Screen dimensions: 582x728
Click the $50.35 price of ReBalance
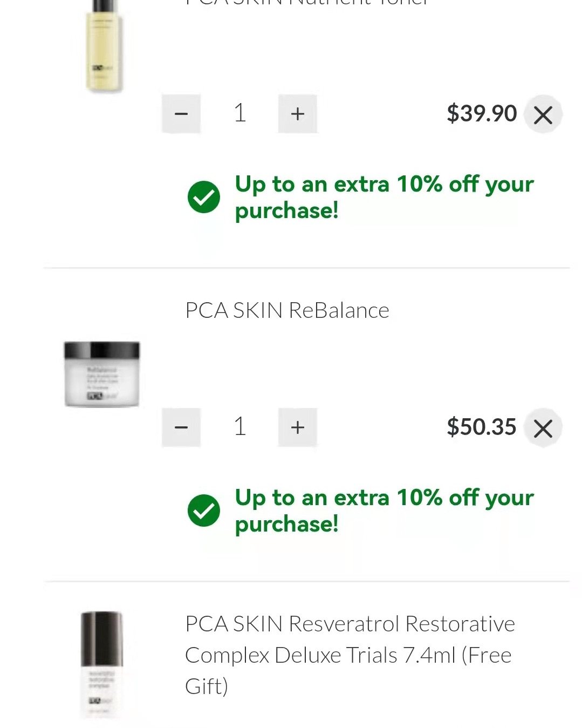tap(481, 427)
